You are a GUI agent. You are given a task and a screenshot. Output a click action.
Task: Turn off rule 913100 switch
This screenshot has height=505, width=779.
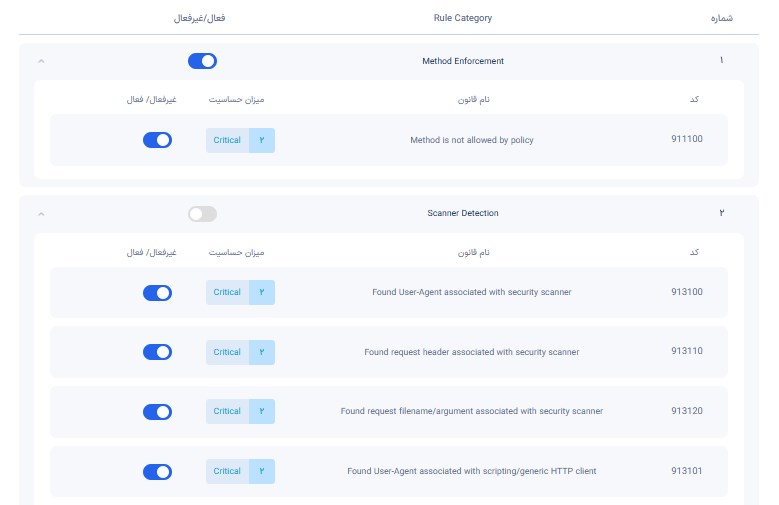pyautogui.click(x=157, y=293)
